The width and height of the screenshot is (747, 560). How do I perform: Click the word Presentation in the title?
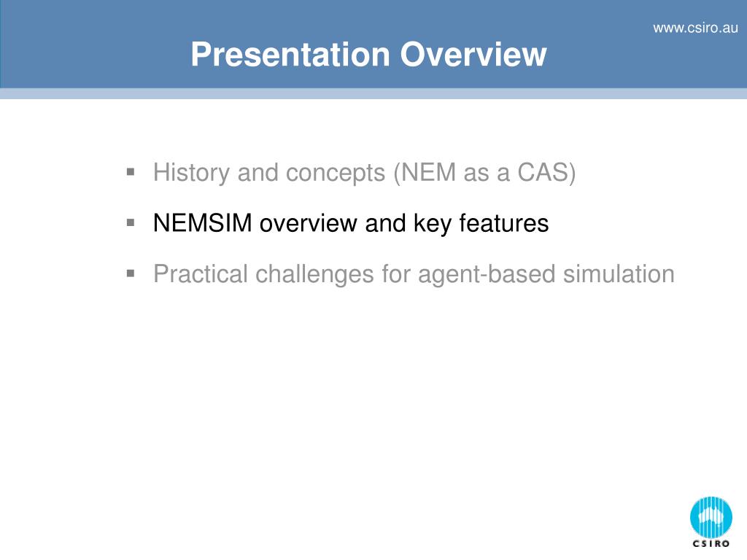point(290,54)
